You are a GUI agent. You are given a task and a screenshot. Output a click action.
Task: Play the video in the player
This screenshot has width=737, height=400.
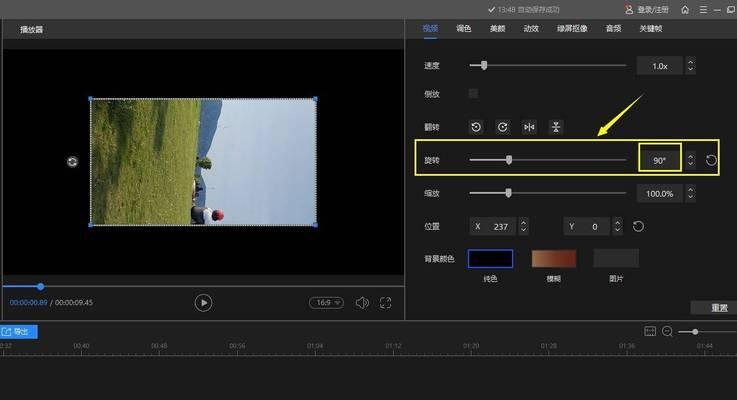[x=203, y=303]
